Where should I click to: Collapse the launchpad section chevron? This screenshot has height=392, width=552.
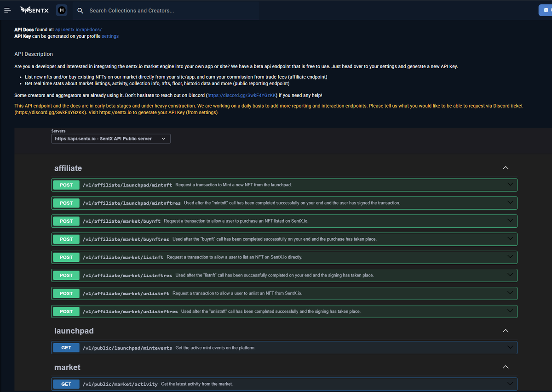(506, 331)
